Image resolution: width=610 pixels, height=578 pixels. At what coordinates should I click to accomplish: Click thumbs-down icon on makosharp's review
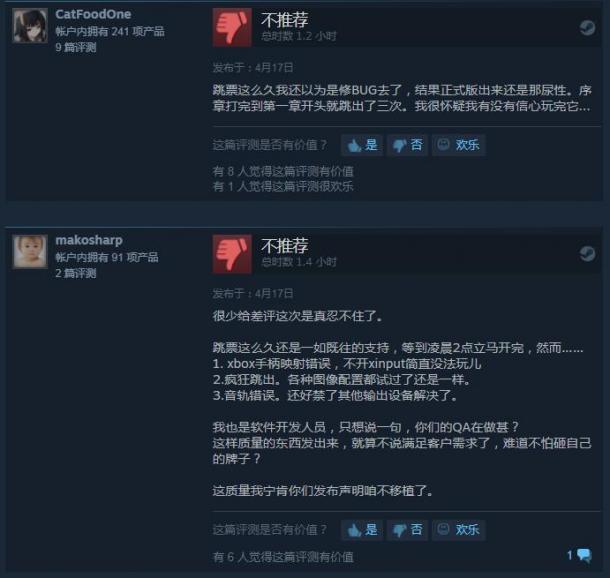point(232,254)
